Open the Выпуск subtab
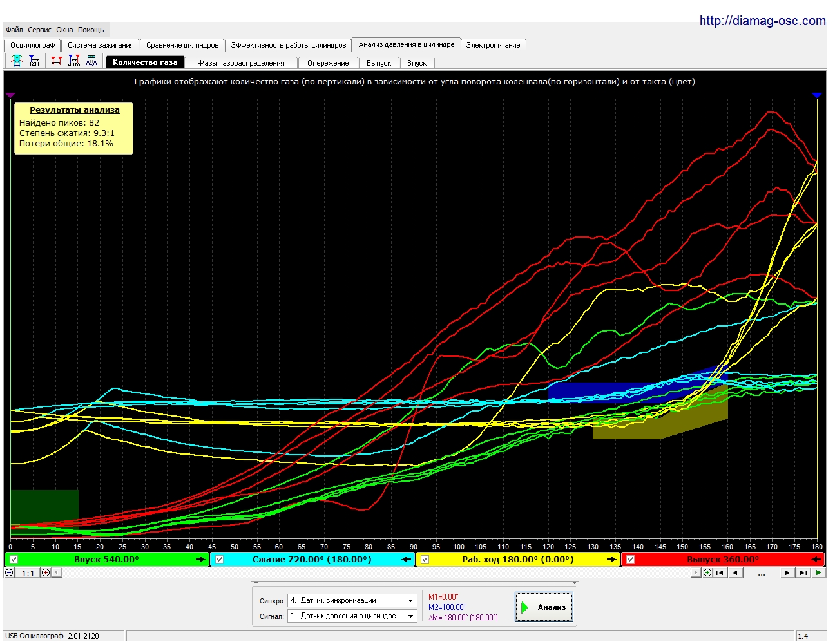 click(x=379, y=63)
